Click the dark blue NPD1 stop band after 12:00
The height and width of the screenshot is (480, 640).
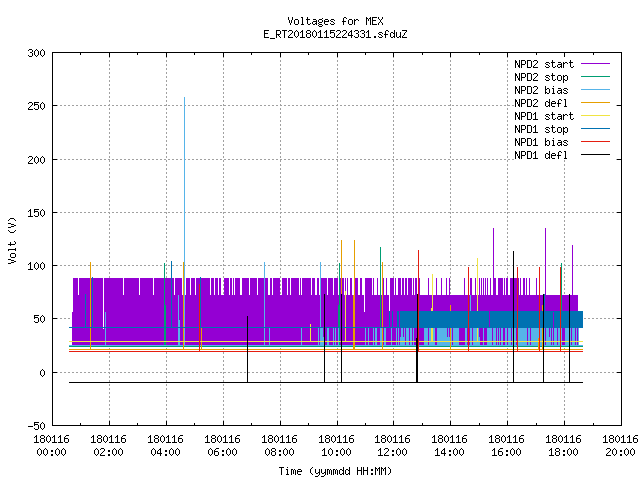click(491, 319)
